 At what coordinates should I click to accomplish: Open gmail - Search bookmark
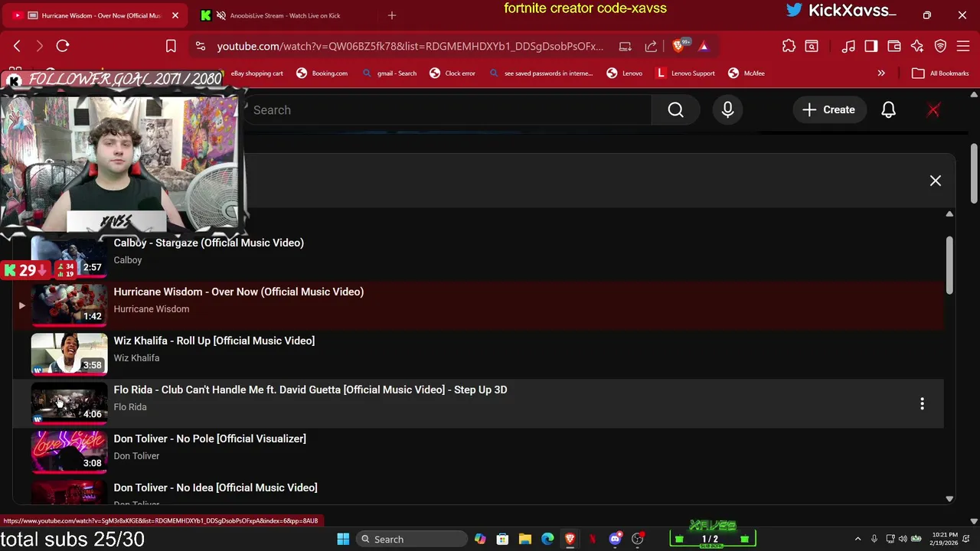click(390, 73)
